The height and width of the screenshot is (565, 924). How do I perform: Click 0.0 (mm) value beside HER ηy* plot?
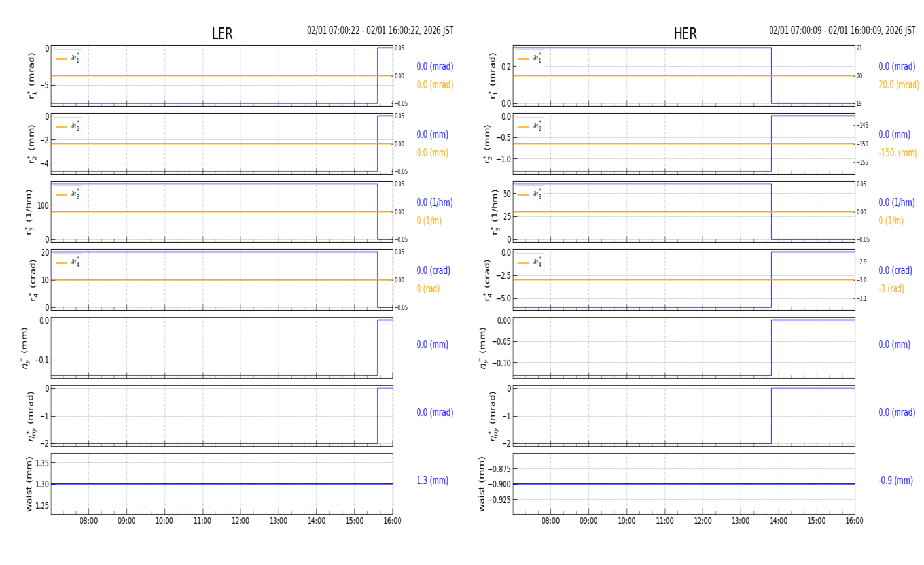(895, 345)
